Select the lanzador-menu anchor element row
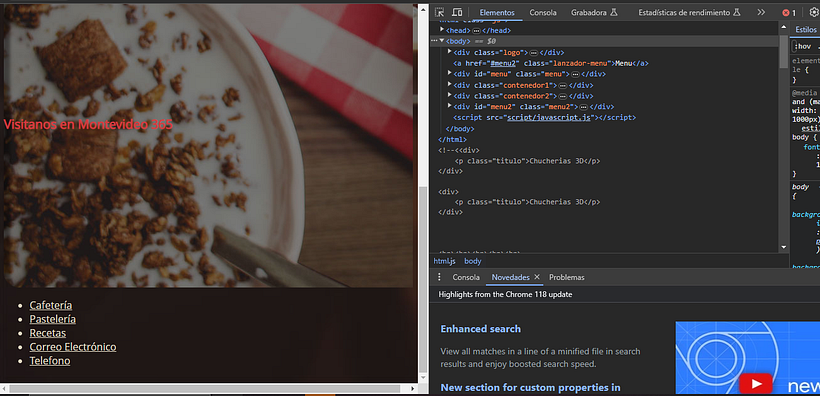Image resolution: width=820 pixels, height=396 pixels. click(x=551, y=63)
